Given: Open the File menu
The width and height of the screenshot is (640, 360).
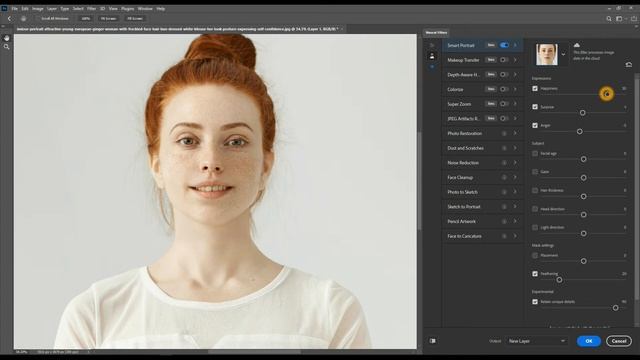Looking at the screenshot, I should [x=15, y=9].
